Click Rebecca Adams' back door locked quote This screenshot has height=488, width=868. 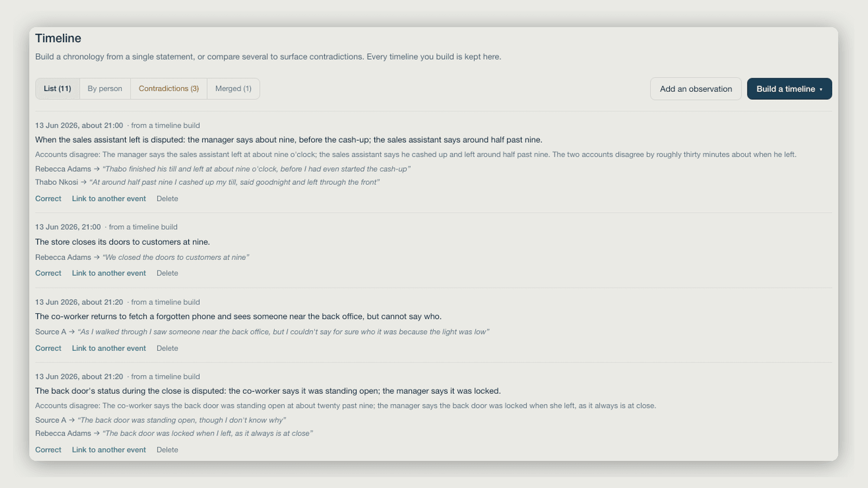click(x=207, y=433)
